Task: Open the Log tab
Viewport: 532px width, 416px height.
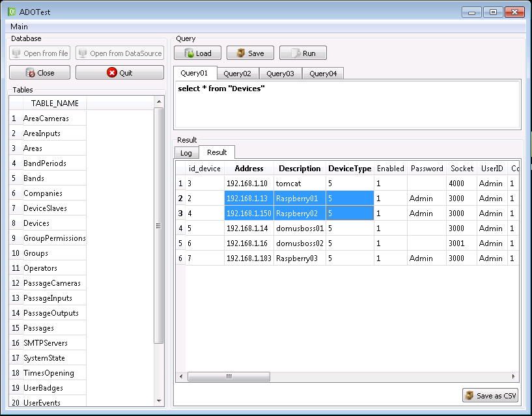Action: 186,153
